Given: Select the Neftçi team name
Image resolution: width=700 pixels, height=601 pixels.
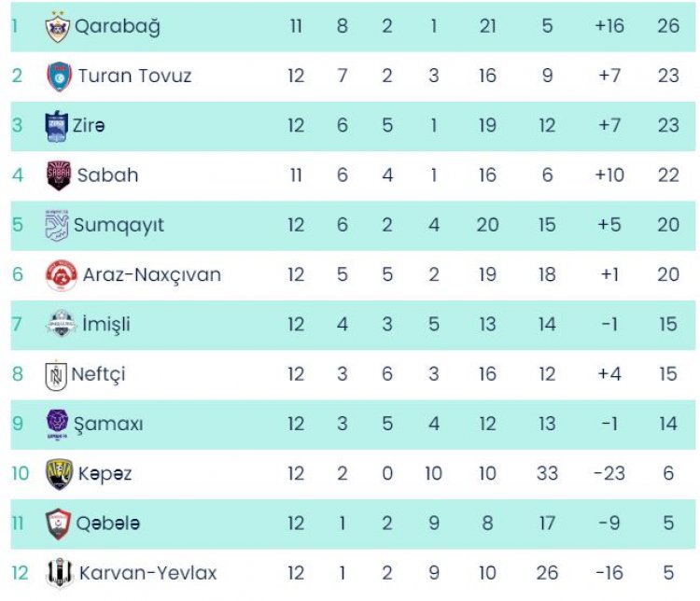Looking at the screenshot, I should 99,375.
